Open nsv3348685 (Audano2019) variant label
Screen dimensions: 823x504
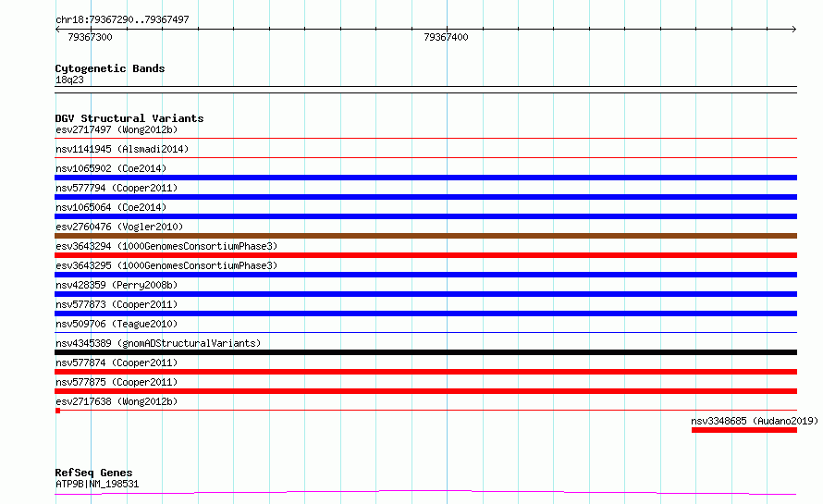click(755, 421)
